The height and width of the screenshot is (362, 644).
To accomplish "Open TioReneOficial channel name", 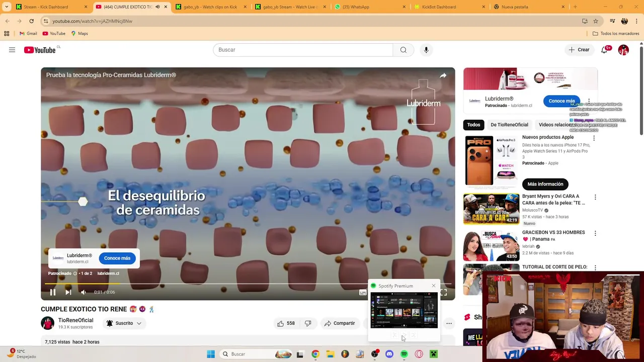I will 75,320.
